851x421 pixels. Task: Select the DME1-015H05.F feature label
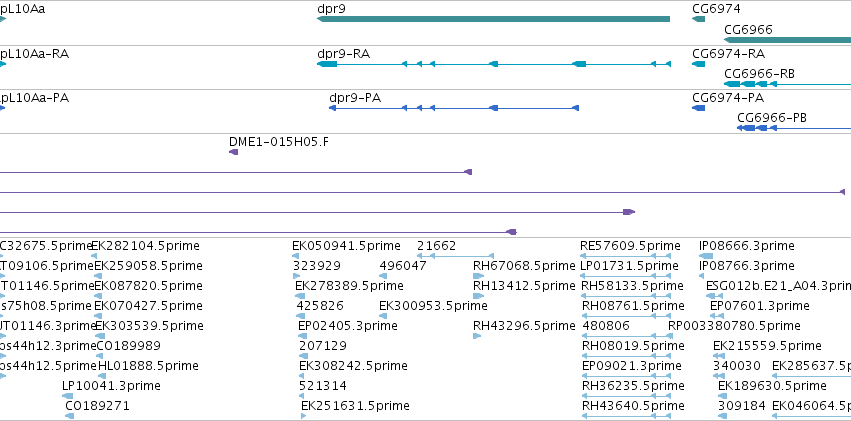pyautogui.click(x=279, y=142)
